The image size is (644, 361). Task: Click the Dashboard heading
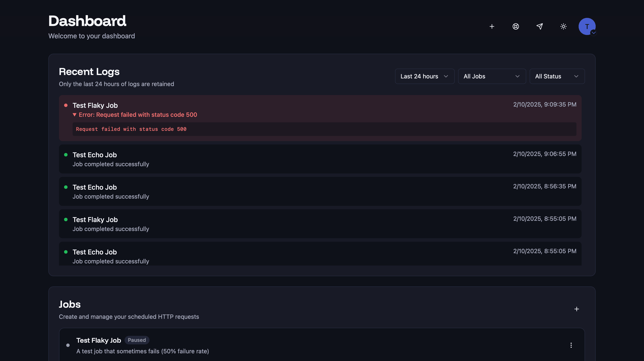click(x=87, y=21)
